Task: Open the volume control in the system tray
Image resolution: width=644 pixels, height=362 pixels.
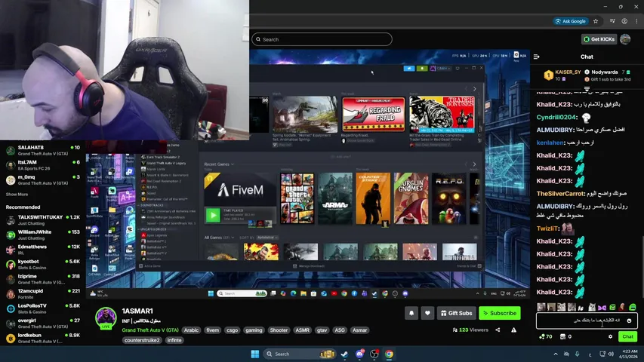Action: point(611,354)
